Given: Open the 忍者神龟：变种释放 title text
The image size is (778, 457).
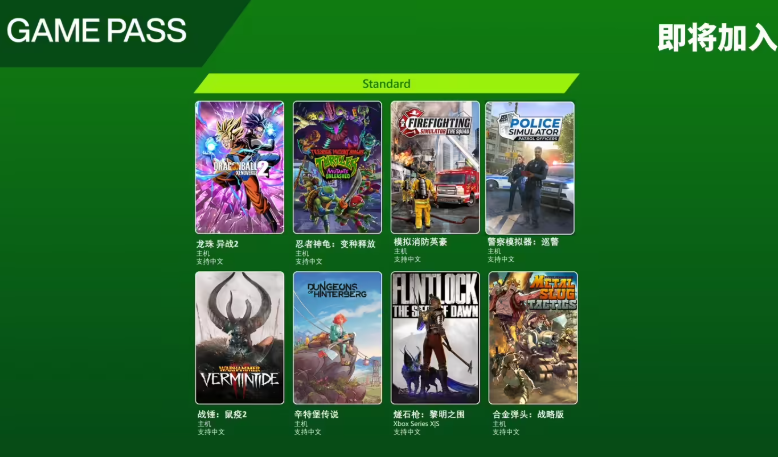Looking at the screenshot, I should tap(335, 244).
